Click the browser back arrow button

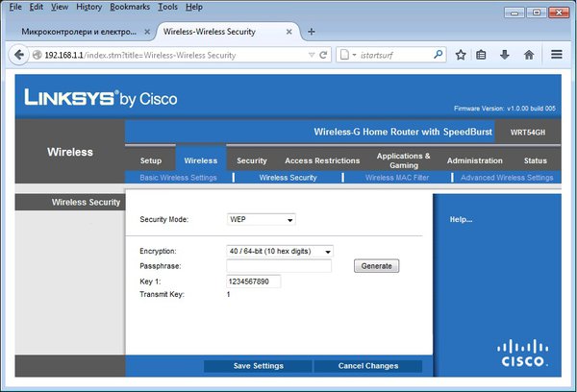18,55
